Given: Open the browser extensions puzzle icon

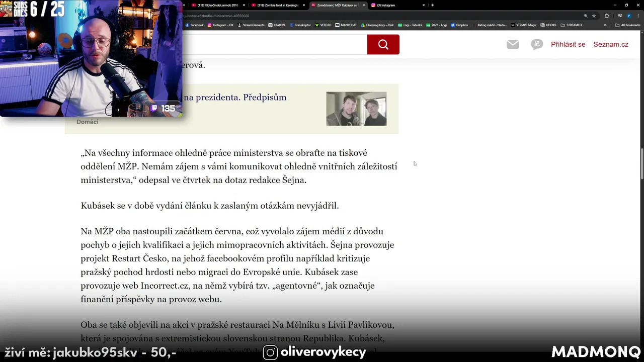Looking at the screenshot, I should 606,16.
